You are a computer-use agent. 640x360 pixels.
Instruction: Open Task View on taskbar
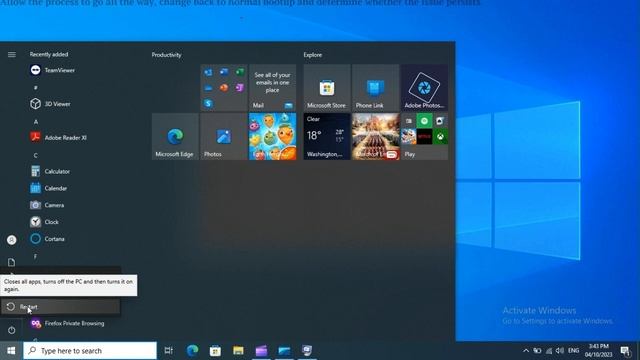[169, 350]
